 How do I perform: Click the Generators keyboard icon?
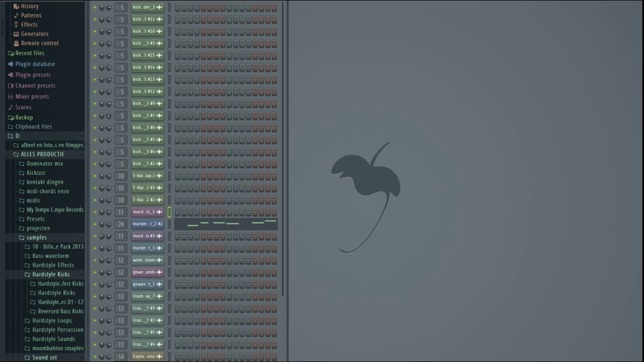(16, 34)
